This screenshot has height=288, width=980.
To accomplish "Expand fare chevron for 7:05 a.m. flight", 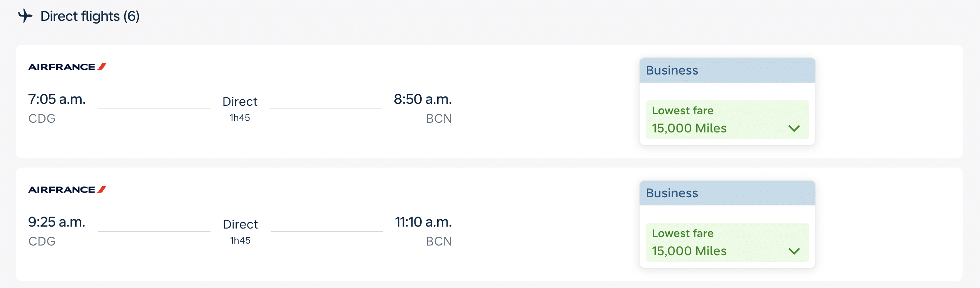I will coord(794,129).
